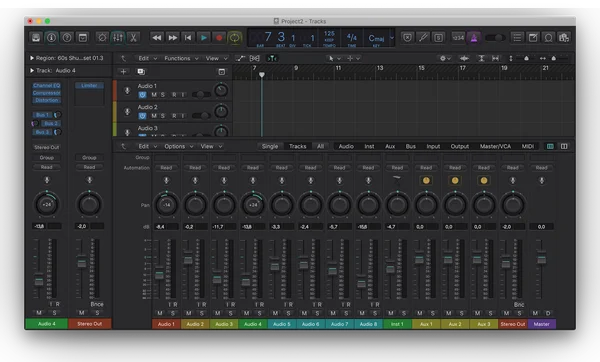Open Tracks area View menu

coord(217,58)
